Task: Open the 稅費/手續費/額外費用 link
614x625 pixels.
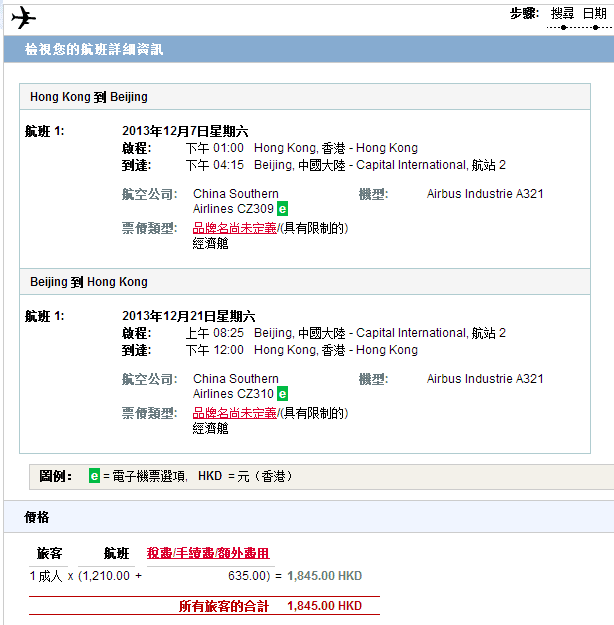Action: coord(208,553)
